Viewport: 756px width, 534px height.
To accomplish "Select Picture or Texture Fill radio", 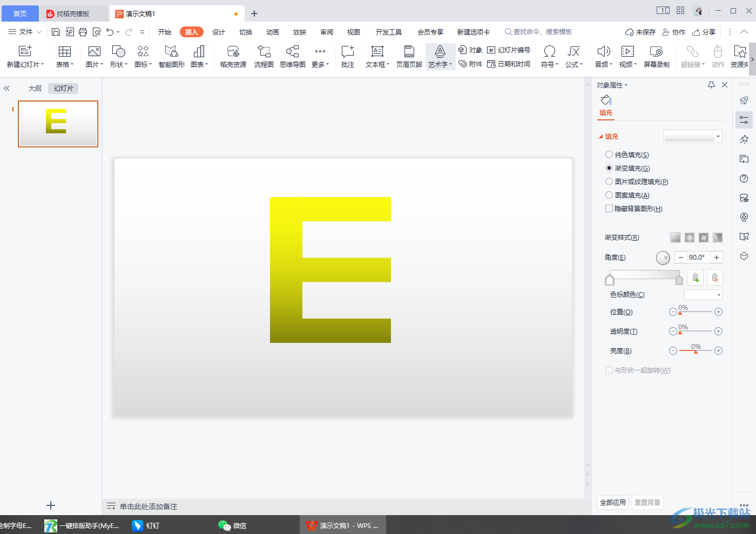I will tap(609, 181).
